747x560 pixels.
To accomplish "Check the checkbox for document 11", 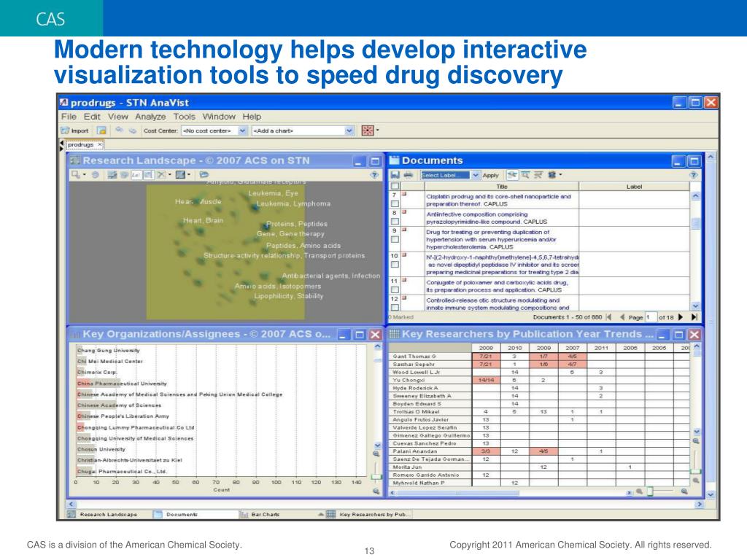I will point(395,289).
